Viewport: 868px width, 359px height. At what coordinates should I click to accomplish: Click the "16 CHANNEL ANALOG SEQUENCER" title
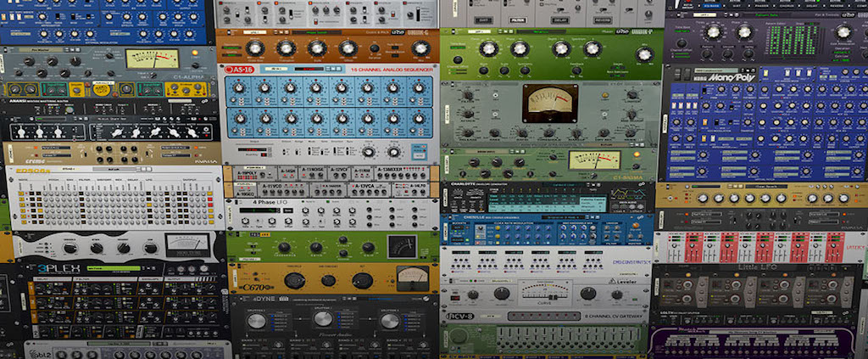[392, 70]
